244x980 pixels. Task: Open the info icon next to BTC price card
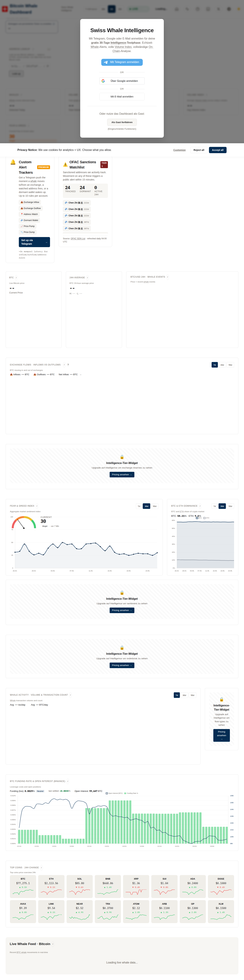16,278
